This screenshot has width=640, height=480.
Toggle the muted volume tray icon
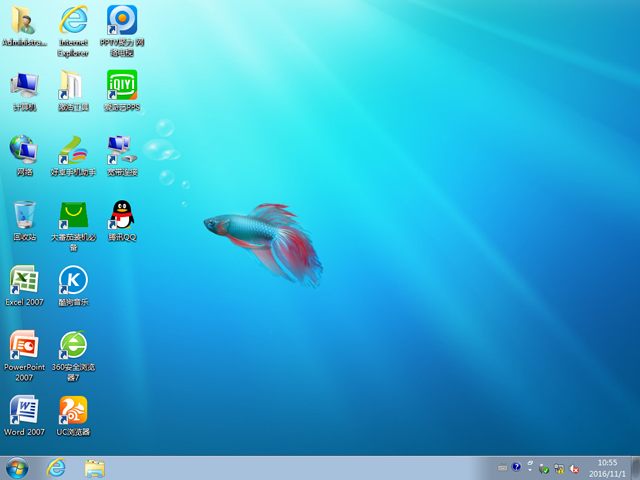point(575,468)
